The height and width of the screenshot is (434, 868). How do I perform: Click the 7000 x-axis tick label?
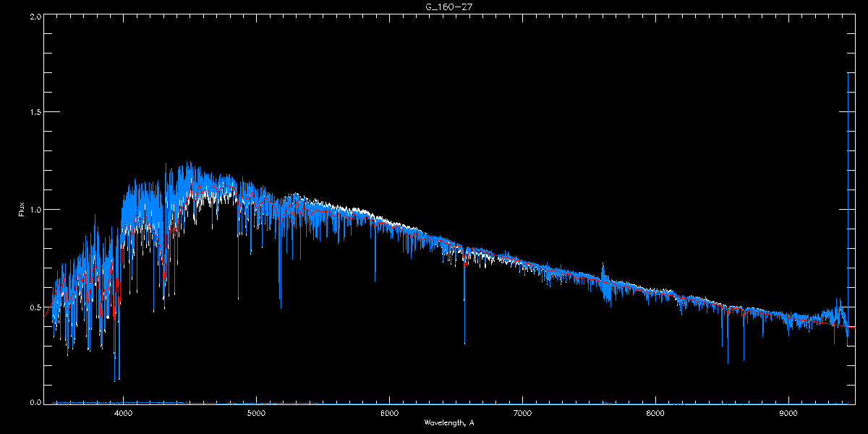tap(522, 413)
